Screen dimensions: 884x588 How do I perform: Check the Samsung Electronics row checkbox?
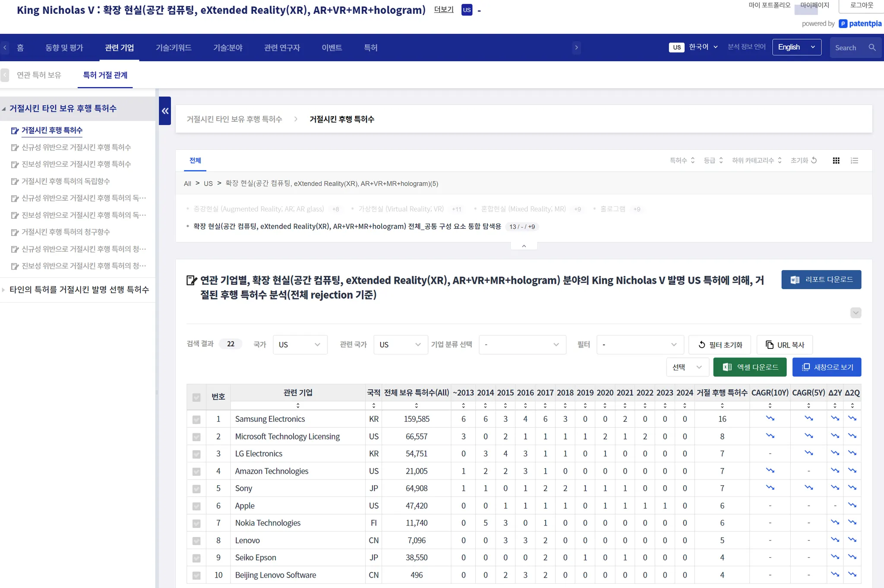point(196,419)
